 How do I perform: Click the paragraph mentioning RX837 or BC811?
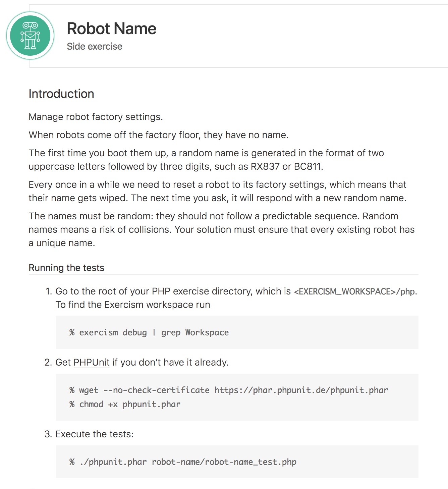click(x=206, y=160)
